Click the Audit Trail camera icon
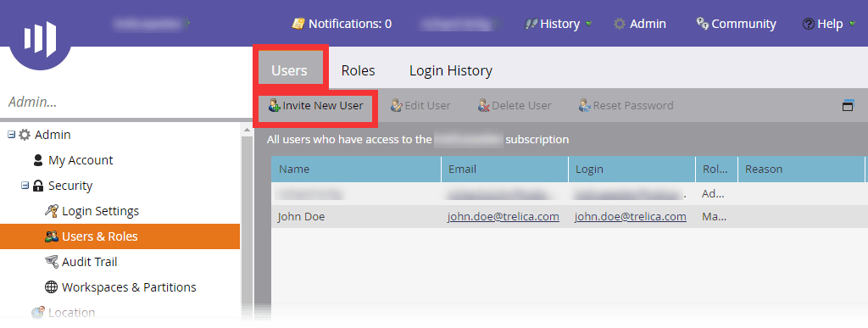Viewport: 868px width, 328px height. coord(52,262)
